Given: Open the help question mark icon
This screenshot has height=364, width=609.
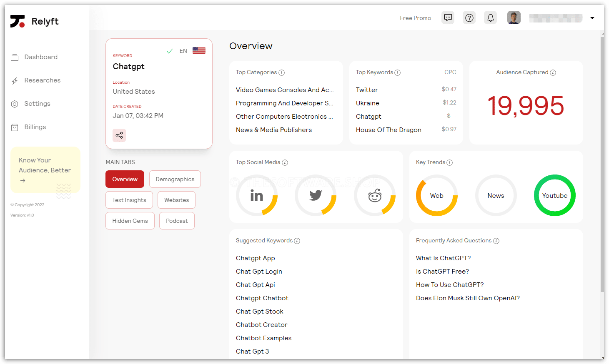Looking at the screenshot, I should [469, 18].
